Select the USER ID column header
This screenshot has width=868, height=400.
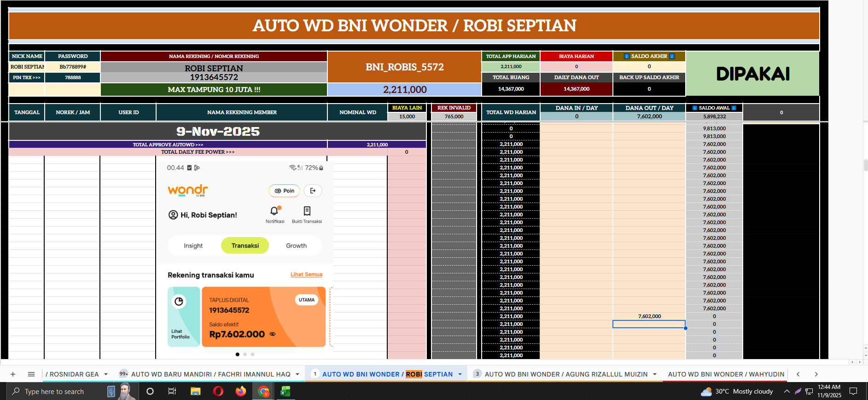128,112
